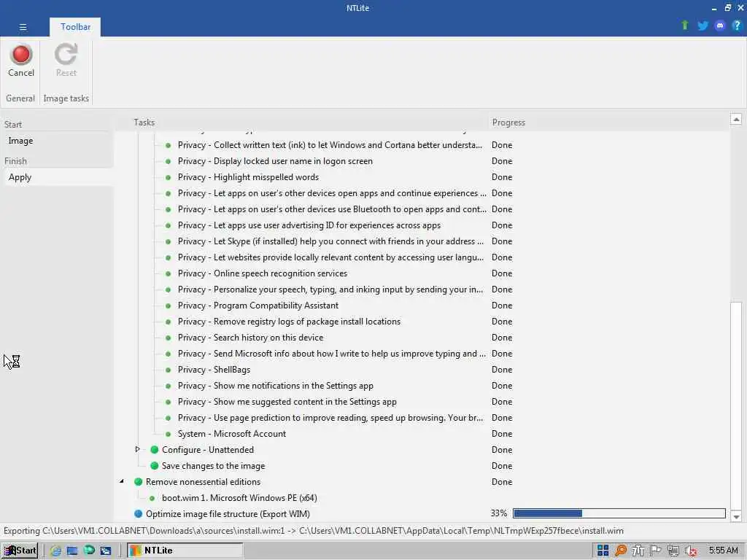
Task: Collapse the Remove nonessential editions node
Action: point(122,481)
